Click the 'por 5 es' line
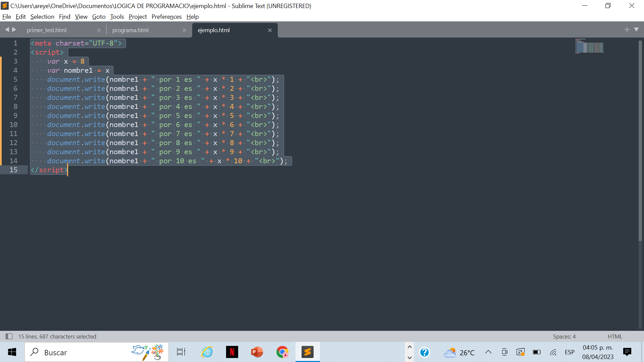 coord(163,116)
